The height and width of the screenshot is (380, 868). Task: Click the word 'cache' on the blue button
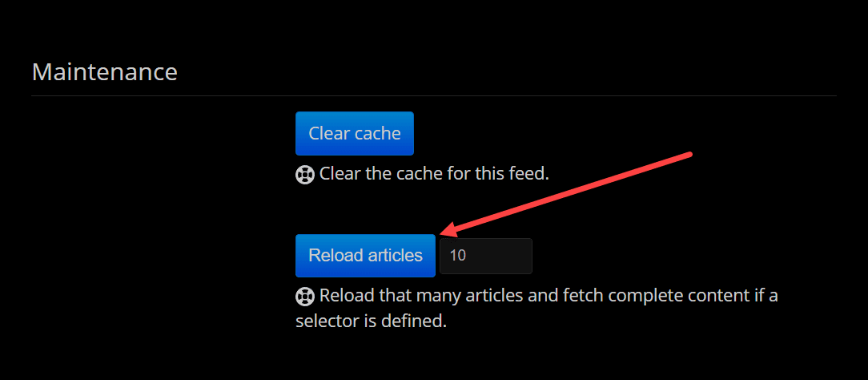click(376, 133)
